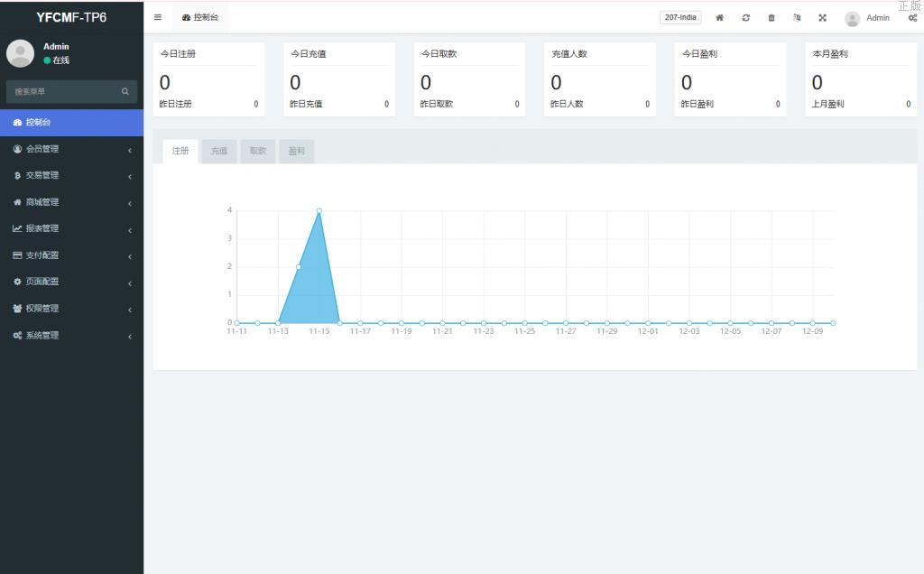Click the language translate icon
Image resolution: width=924 pixels, height=574 pixels.
pyautogui.click(x=797, y=18)
